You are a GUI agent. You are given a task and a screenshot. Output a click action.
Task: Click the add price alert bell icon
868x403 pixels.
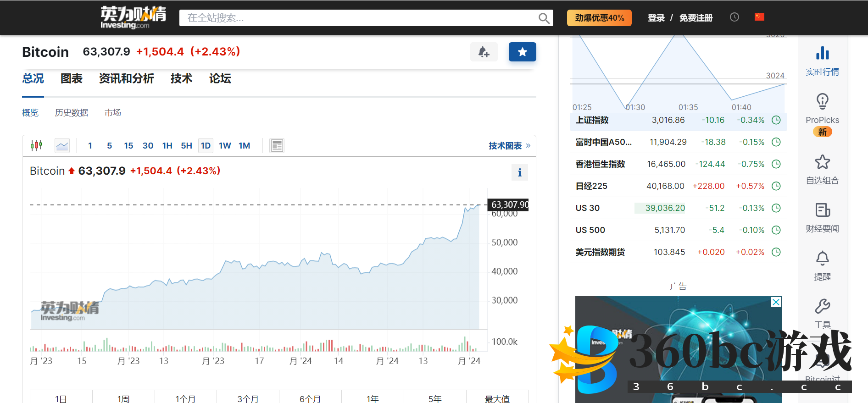coord(484,52)
